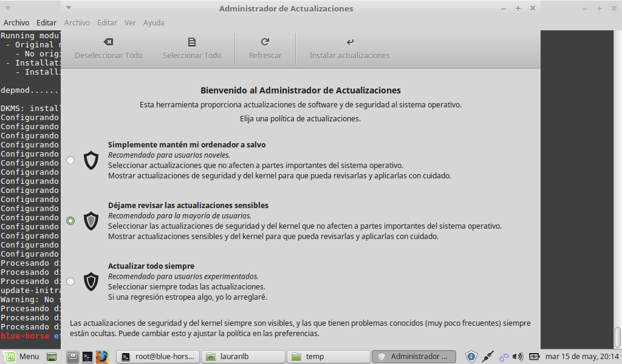Screen dimensions: 622x364
Task: Open the terminal window's title bar menu arrow
Action: 7,8
